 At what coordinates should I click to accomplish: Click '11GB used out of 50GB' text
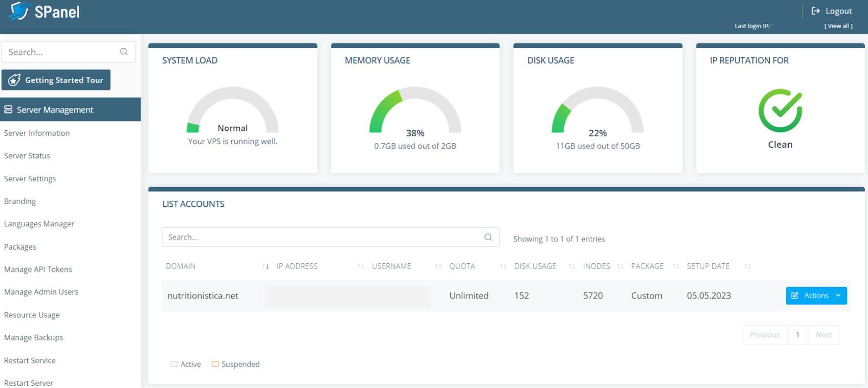(598, 146)
